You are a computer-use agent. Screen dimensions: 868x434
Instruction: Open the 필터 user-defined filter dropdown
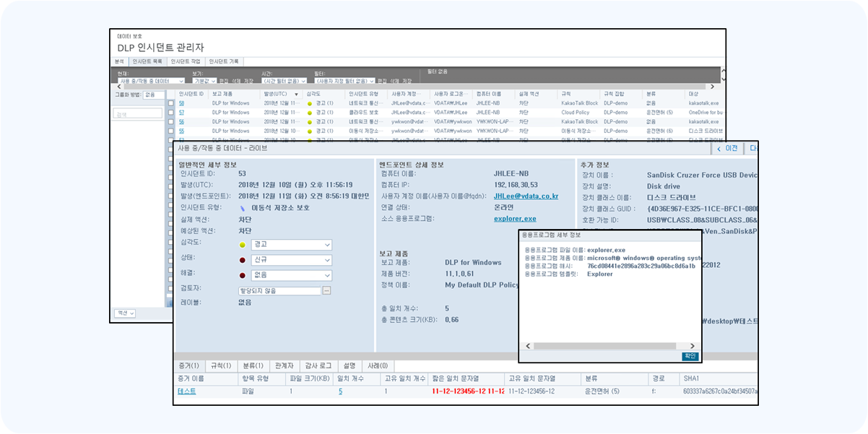[345, 81]
